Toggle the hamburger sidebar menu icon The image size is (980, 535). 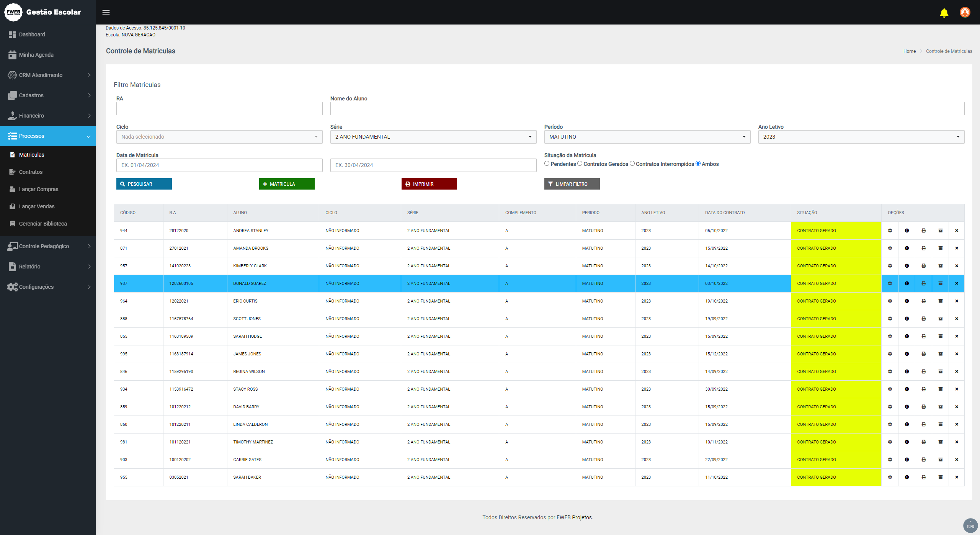coord(106,12)
